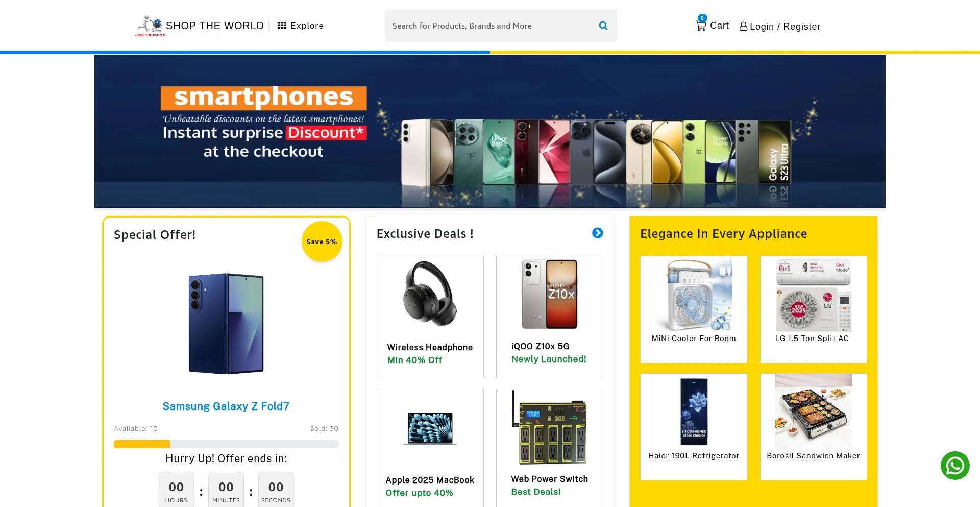Click the user icon beside Login

pyautogui.click(x=743, y=27)
